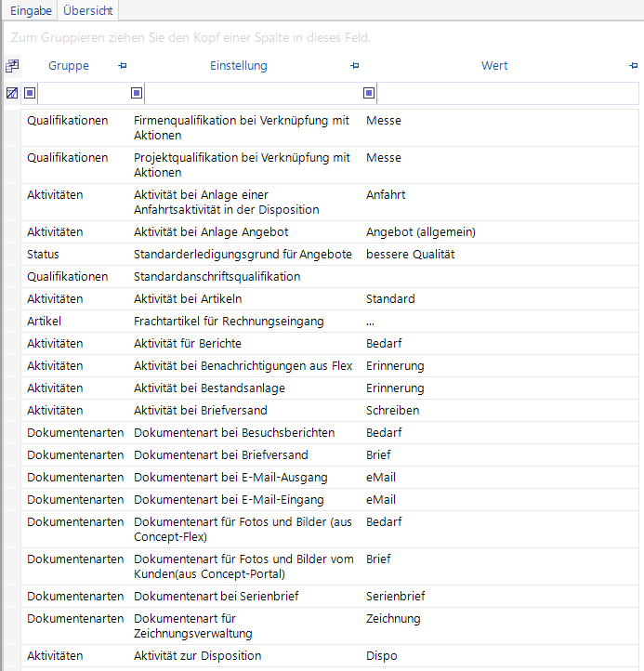Switch to the Übersicht tab

point(88,10)
